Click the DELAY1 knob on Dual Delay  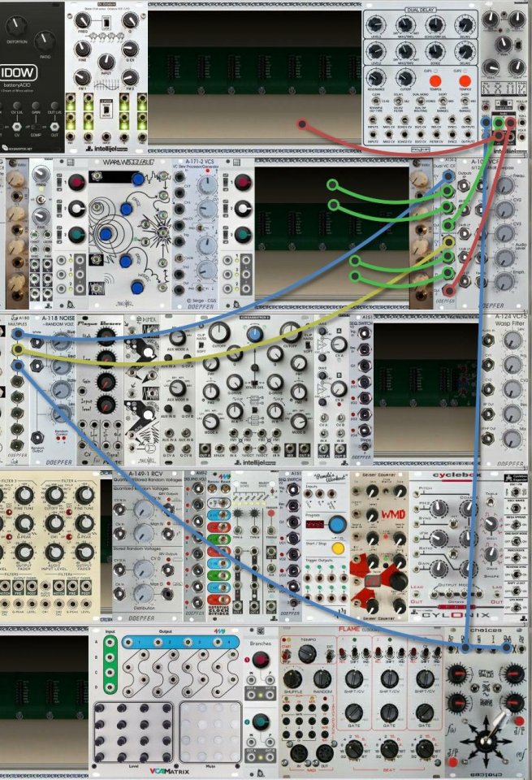(x=465, y=24)
